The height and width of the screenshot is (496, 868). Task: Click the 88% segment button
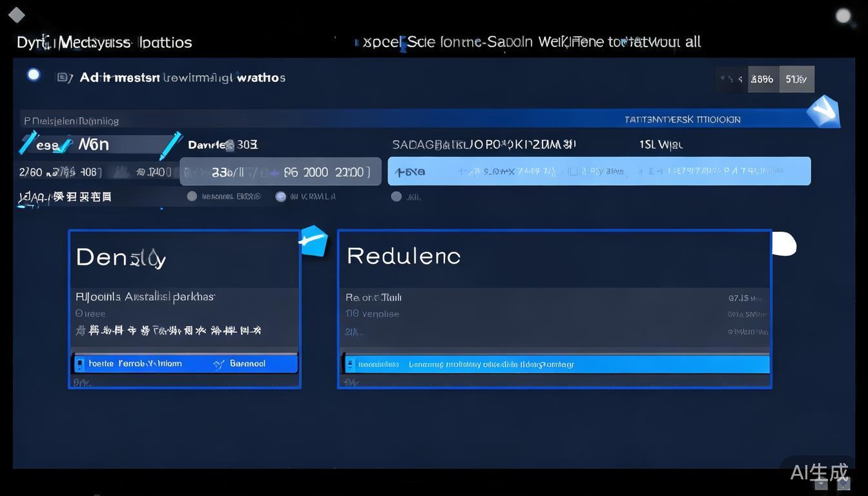[x=763, y=79]
